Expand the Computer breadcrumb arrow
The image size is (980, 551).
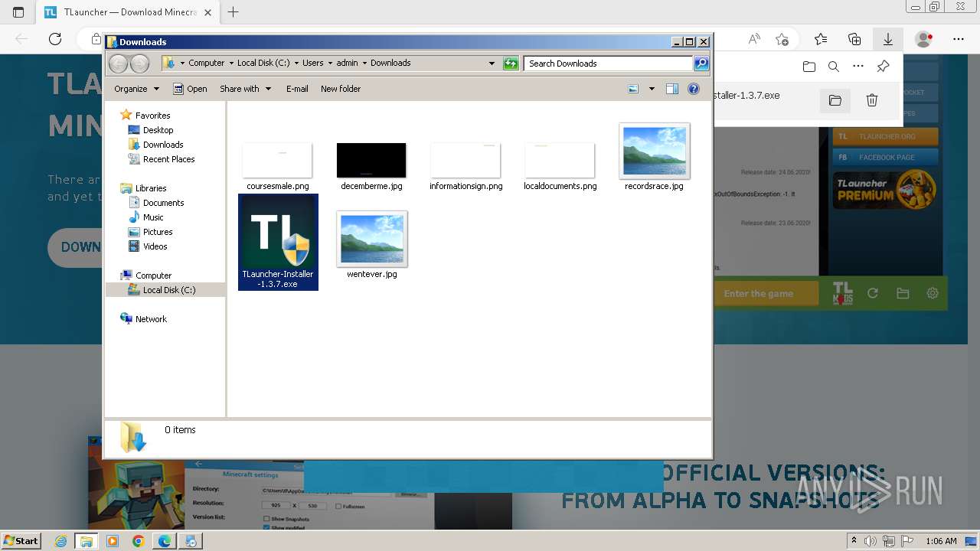[x=230, y=64]
